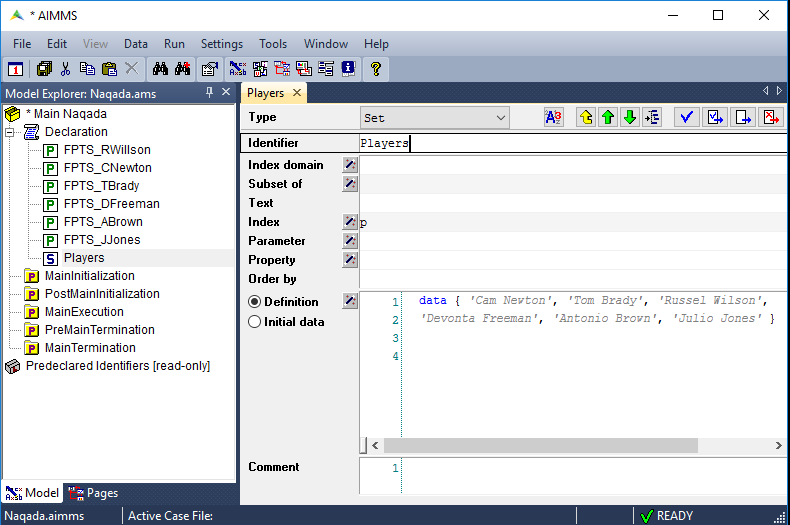
Task: Click commit and close blue arrow icon
Action: pos(743,117)
